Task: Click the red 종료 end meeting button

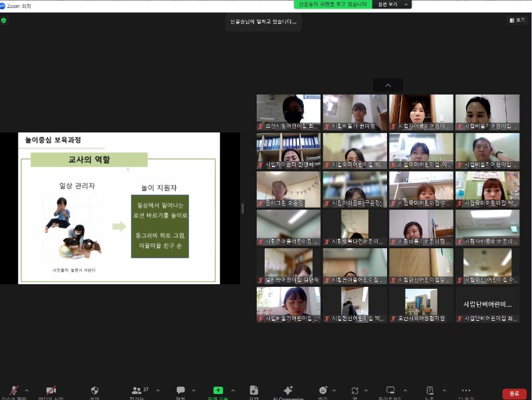Action: [x=514, y=393]
